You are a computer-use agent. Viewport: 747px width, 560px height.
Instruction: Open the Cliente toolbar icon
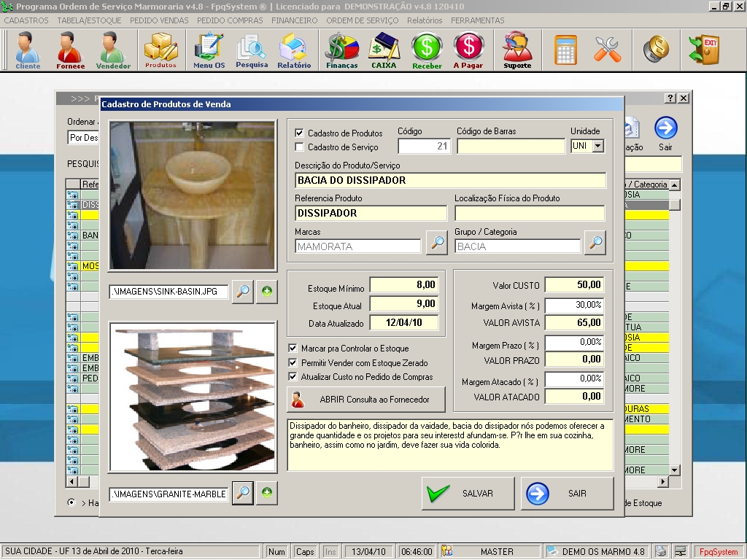[x=28, y=50]
